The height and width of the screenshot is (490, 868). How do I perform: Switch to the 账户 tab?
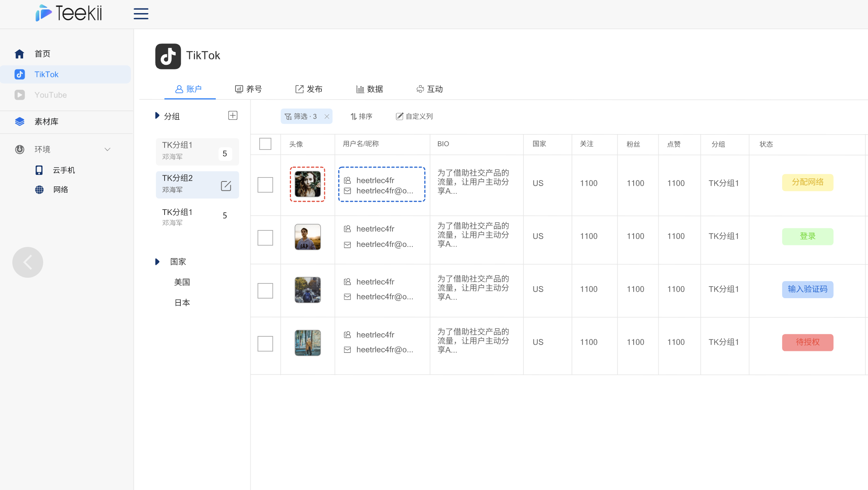tap(188, 89)
